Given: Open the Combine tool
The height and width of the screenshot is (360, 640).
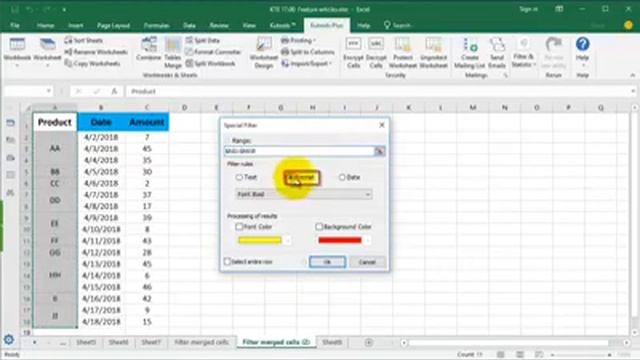Looking at the screenshot, I should point(149,50).
